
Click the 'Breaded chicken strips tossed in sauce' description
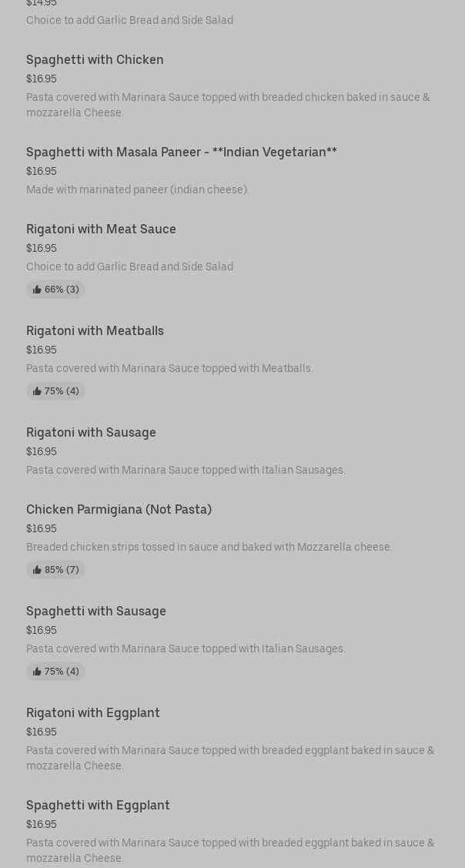click(209, 547)
